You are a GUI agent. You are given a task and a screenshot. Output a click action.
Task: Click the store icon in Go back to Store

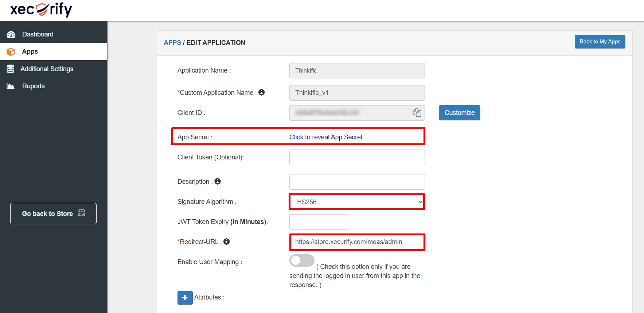click(81, 213)
